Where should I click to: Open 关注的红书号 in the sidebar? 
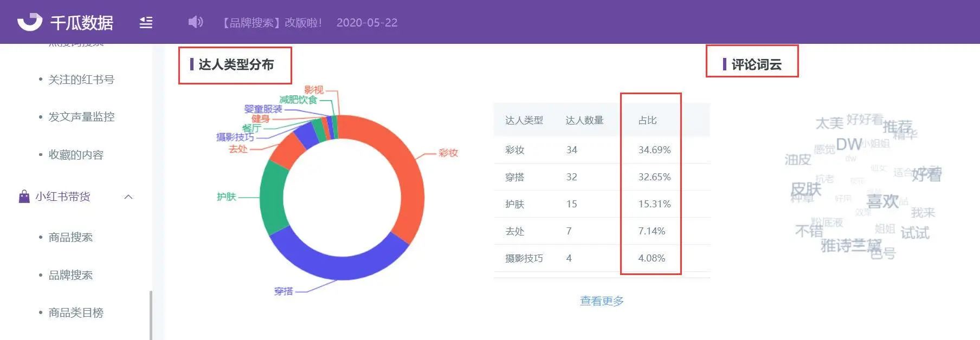pyautogui.click(x=81, y=80)
